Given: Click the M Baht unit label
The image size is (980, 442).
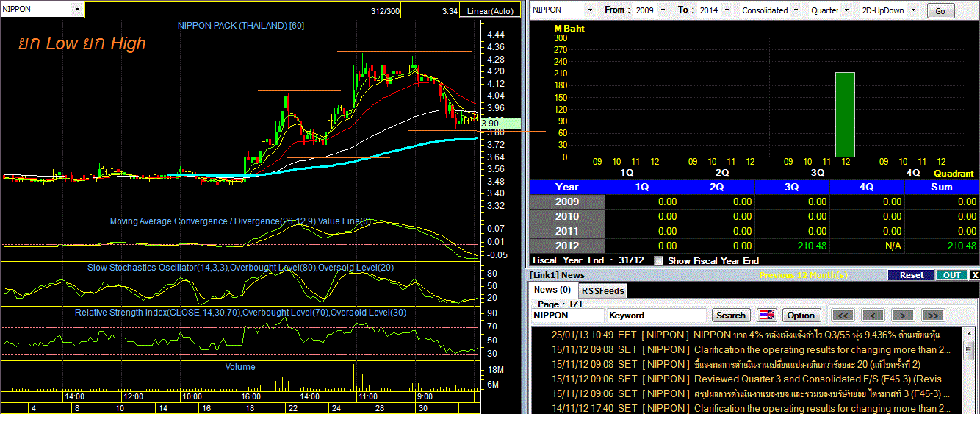Looking at the screenshot, I should tap(569, 29).
